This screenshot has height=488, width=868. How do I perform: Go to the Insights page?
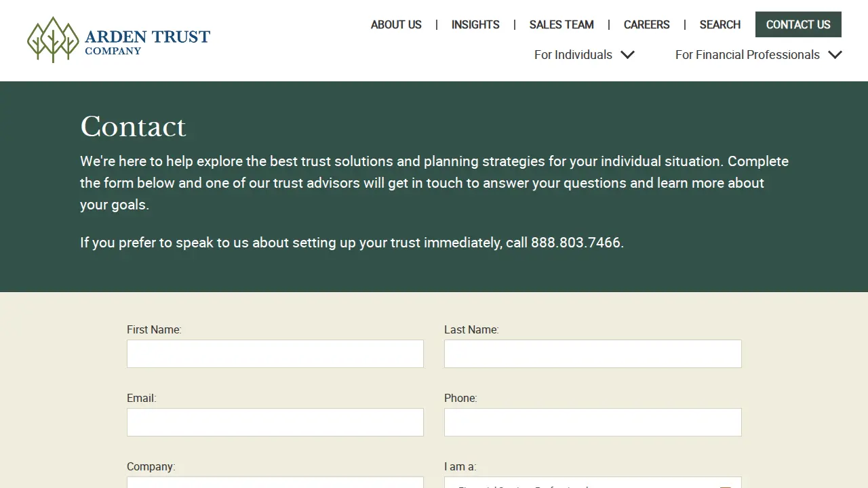coord(475,24)
